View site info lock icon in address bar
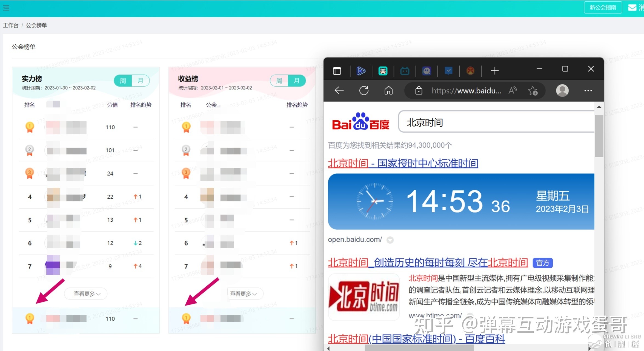Image resolution: width=644 pixels, height=351 pixels. click(419, 90)
